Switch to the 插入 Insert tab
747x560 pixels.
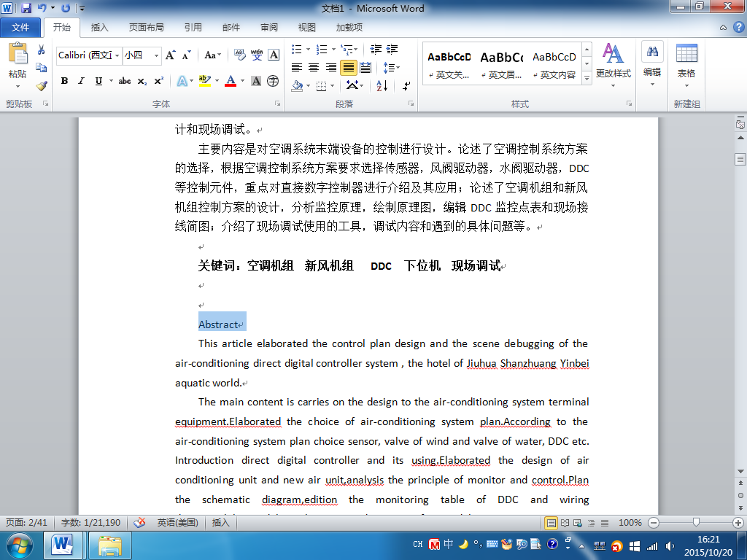coord(99,28)
